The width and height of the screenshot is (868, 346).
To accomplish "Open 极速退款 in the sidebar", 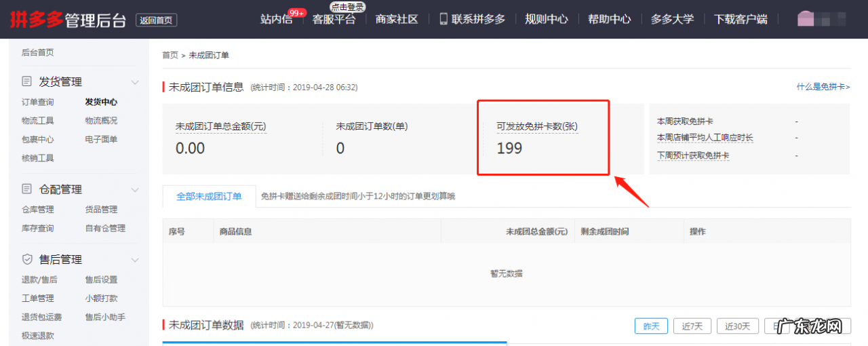I will [38, 335].
